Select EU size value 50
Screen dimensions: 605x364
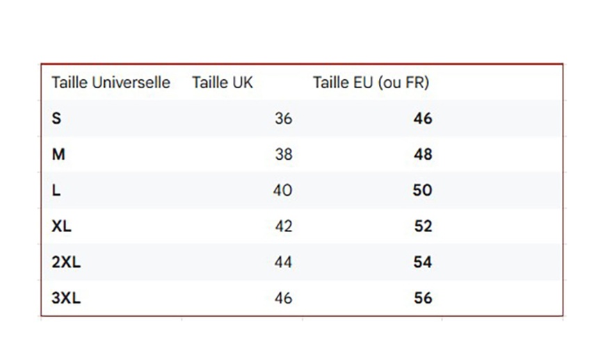(x=422, y=190)
